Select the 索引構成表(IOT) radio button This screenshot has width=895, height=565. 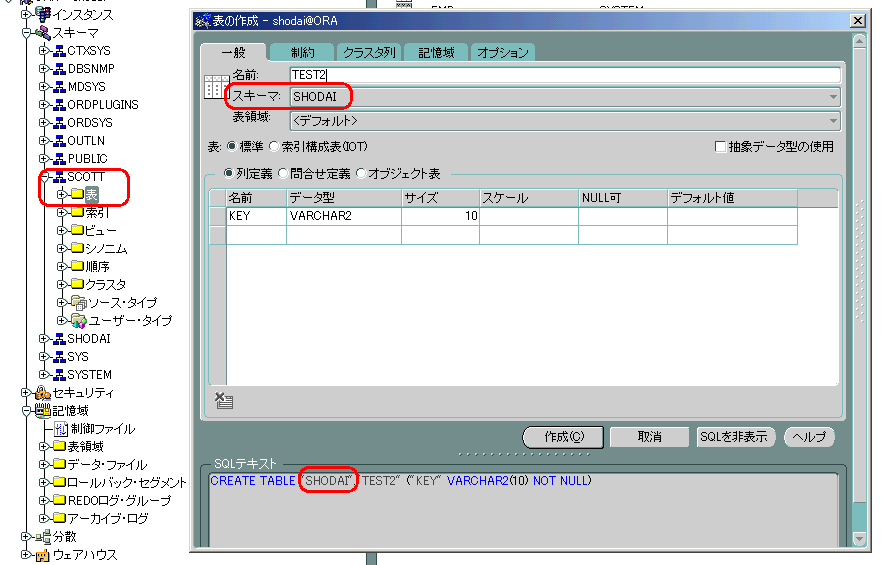(x=275, y=147)
